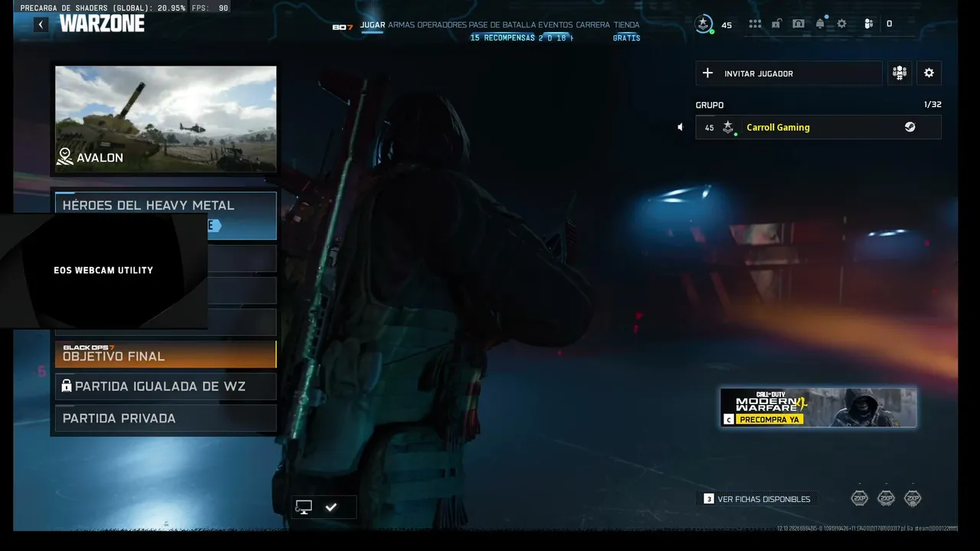Viewport: 980px width, 551px height.
Task: Open the OPERADORES tab
Action: [x=442, y=24]
